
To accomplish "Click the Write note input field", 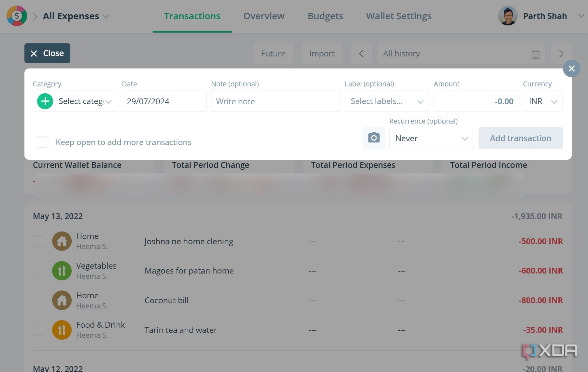I will (275, 101).
